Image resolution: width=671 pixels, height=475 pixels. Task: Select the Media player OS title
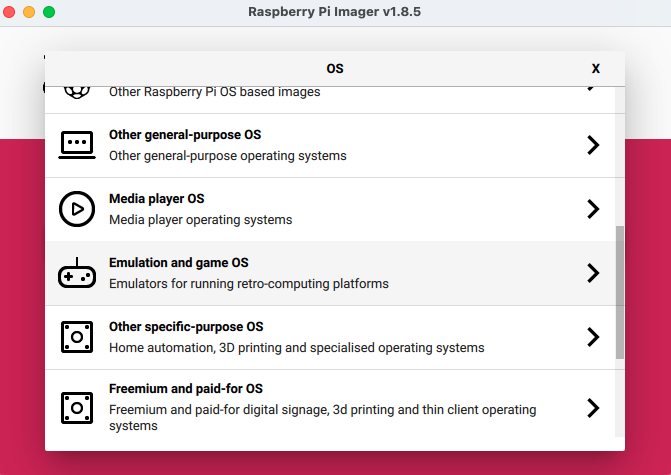coord(156,199)
